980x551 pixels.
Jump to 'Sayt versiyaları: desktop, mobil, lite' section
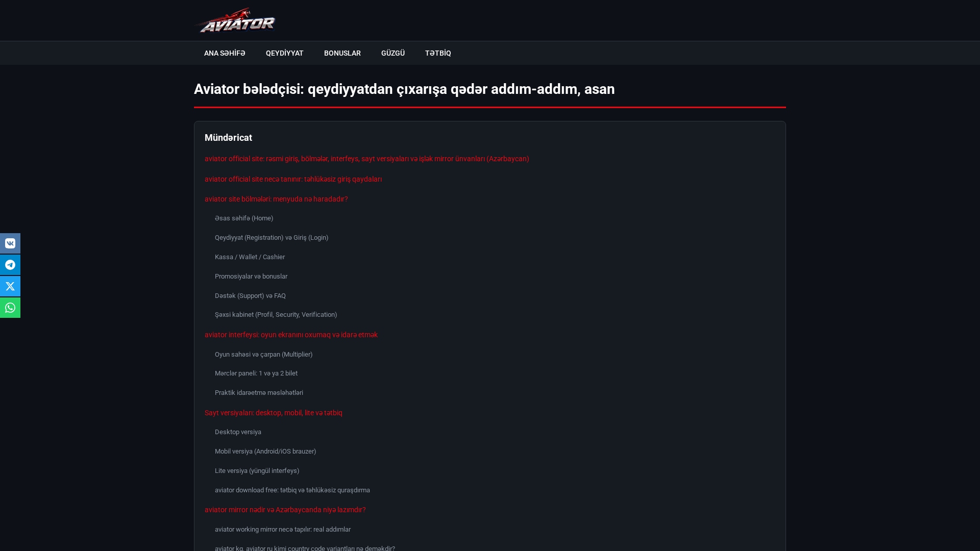[274, 413]
